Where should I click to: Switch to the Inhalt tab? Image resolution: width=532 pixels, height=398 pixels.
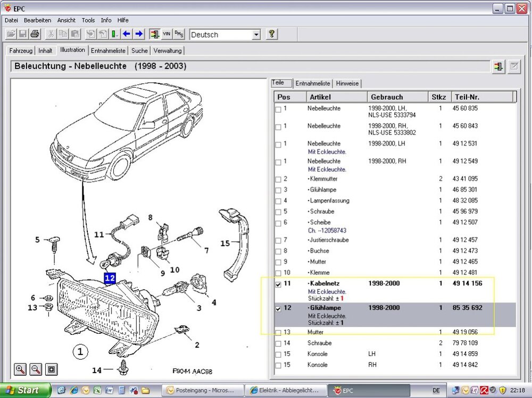click(x=45, y=51)
